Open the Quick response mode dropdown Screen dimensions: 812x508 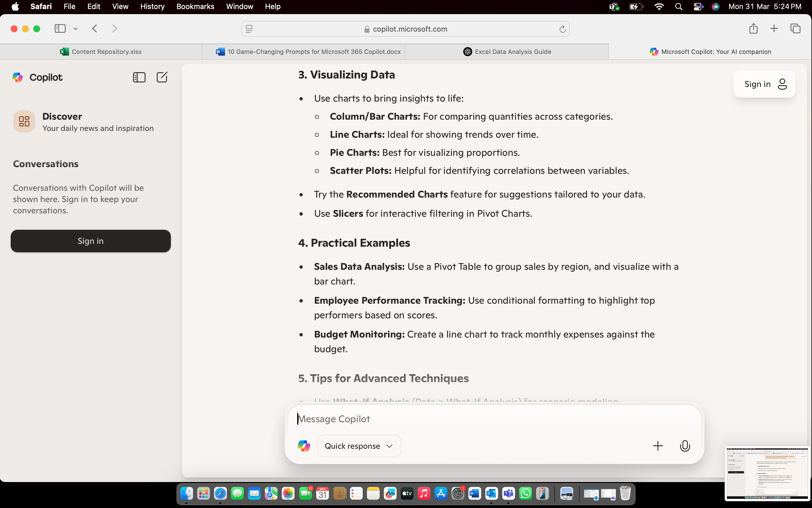point(359,446)
